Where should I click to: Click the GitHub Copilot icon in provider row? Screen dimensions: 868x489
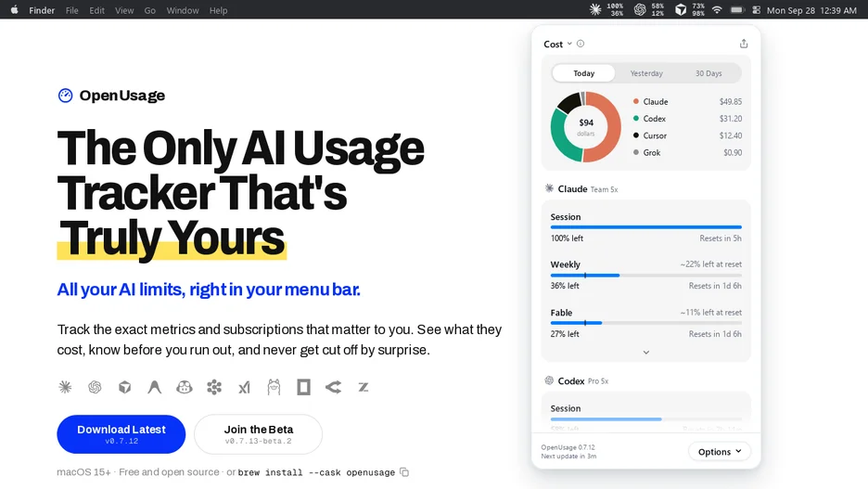(x=185, y=387)
